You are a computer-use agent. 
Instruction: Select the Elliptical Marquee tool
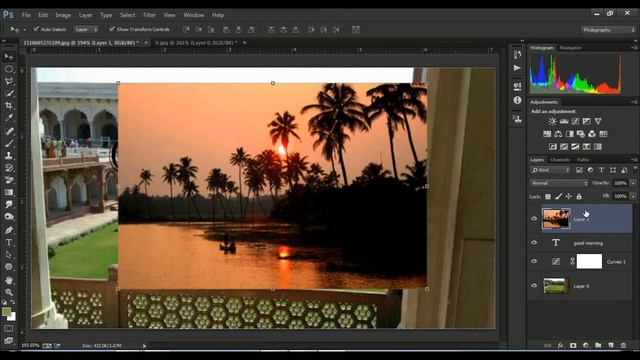[9, 69]
